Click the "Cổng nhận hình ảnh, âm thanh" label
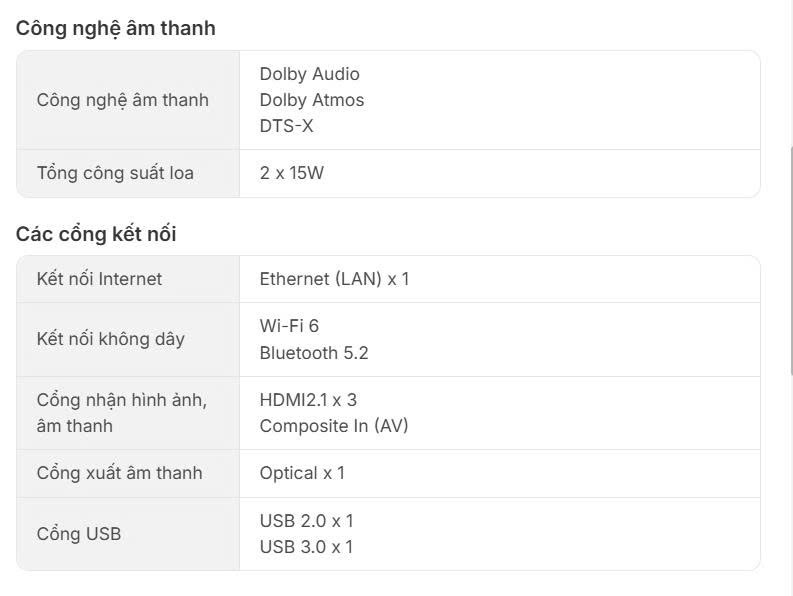The image size is (793, 596). (121, 413)
